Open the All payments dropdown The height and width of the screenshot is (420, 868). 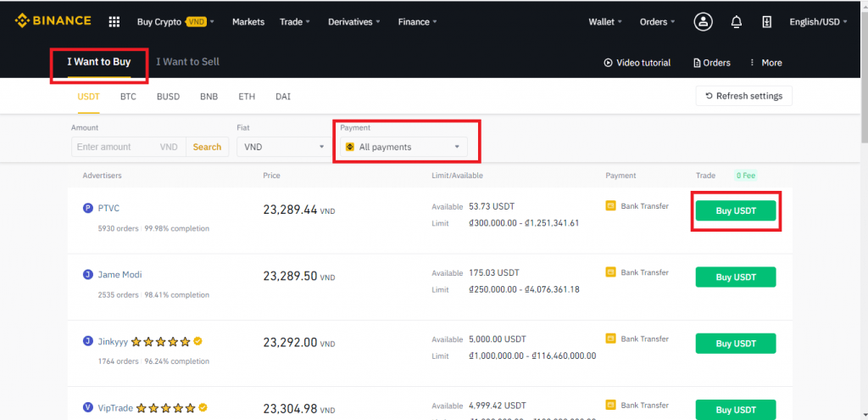click(403, 147)
